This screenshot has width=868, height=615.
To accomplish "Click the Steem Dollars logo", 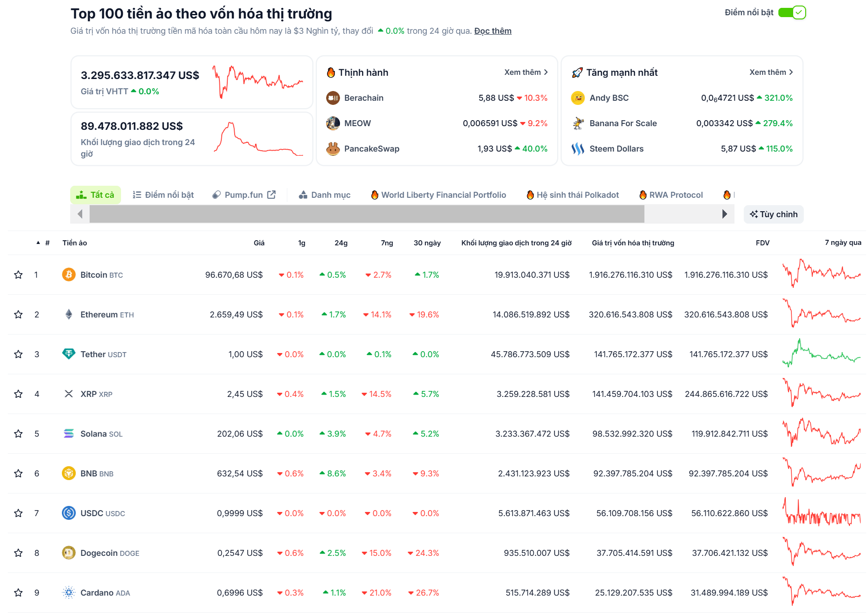I will click(x=578, y=149).
